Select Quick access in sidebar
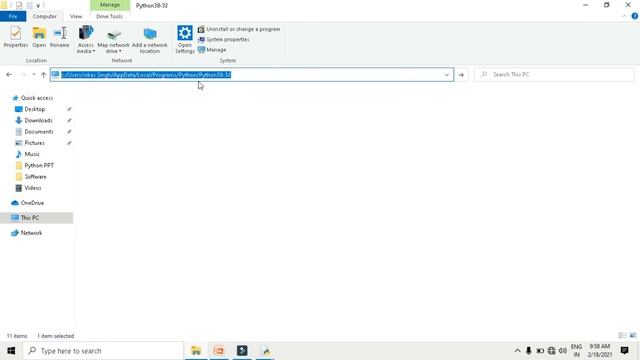 pyautogui.click(x=33, y=98)
